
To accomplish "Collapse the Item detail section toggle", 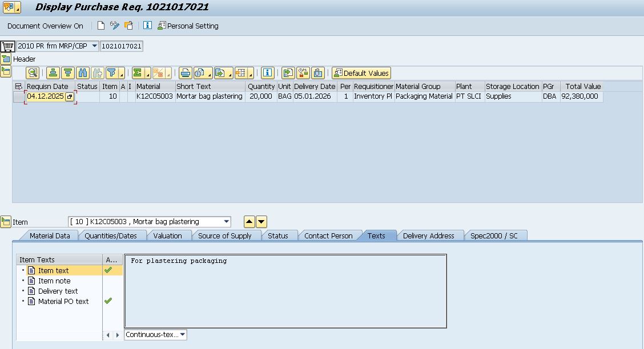I will (x=6, y=222).
